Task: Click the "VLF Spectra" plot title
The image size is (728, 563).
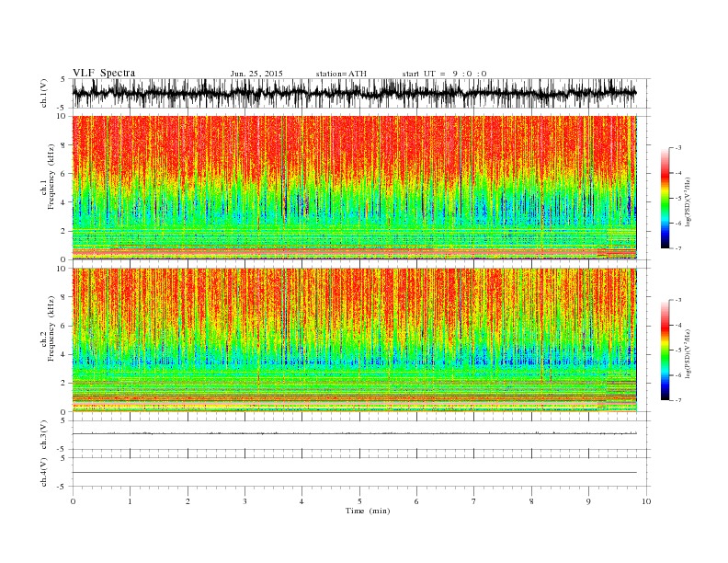Action: [x=104, y=73]
